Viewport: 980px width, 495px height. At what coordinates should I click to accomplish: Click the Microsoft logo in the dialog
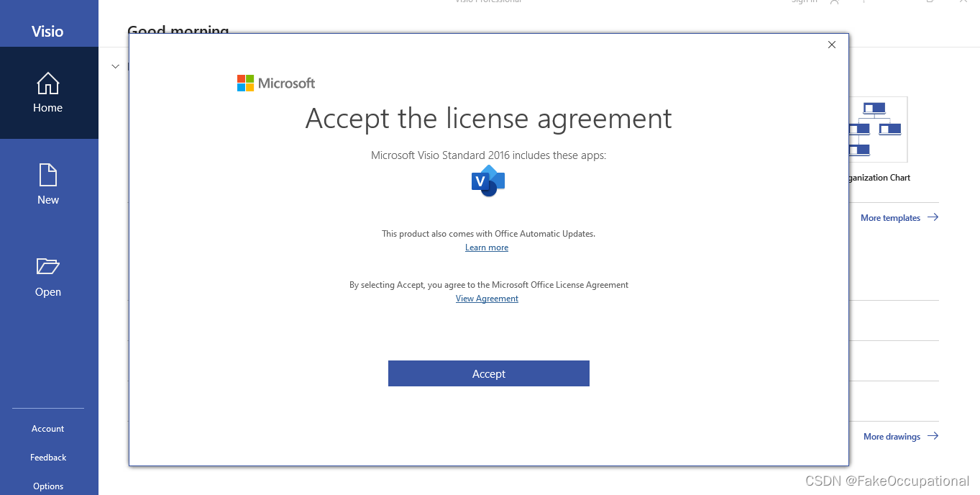(x=276, y=83)
